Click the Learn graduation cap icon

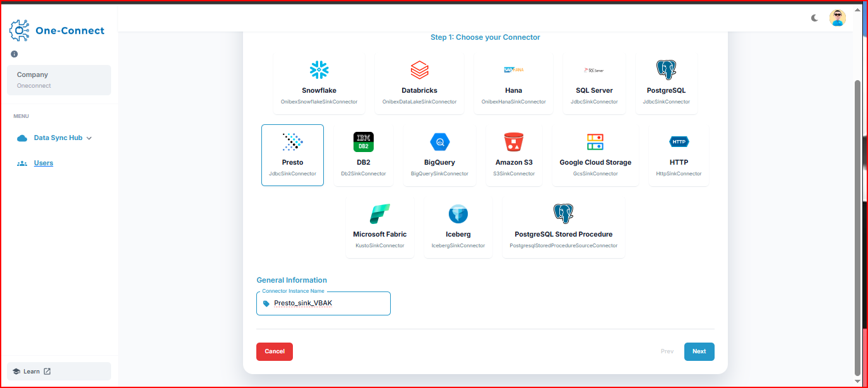pos(16,372)
